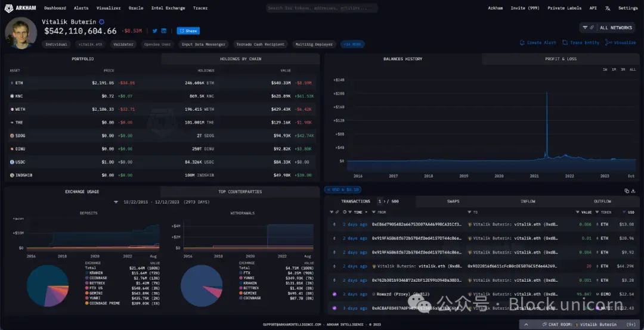Click Trace Entity
Image resolution: width=644 pixels, height=330 pixels.
point(581,43)
